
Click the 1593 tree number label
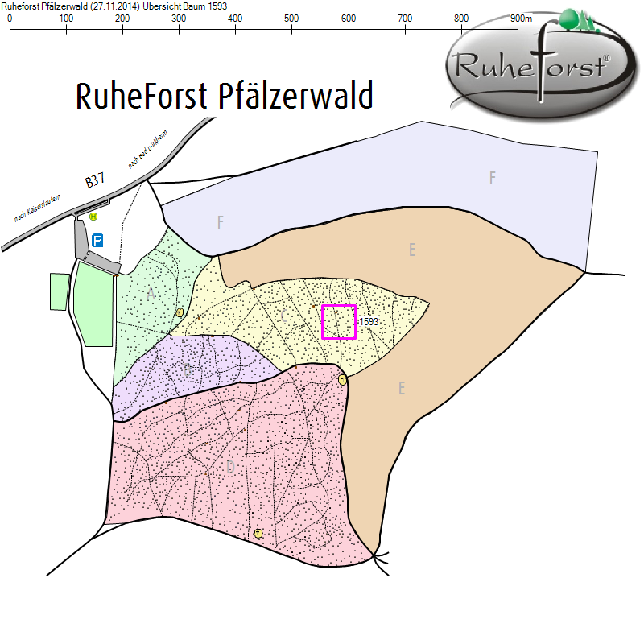click(369, 322)
